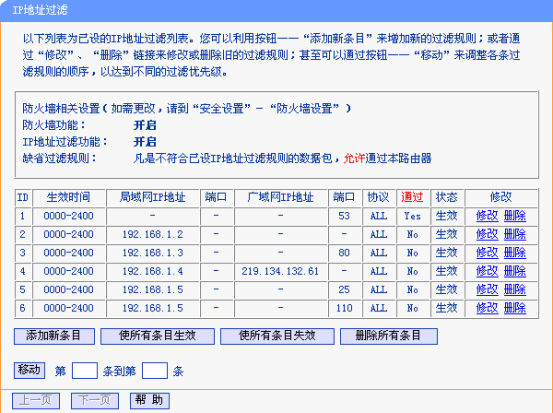The height and width of the screenshot is (413, 553).
Task: Focus the first move-from number field
Action: (x=85, y=371)
